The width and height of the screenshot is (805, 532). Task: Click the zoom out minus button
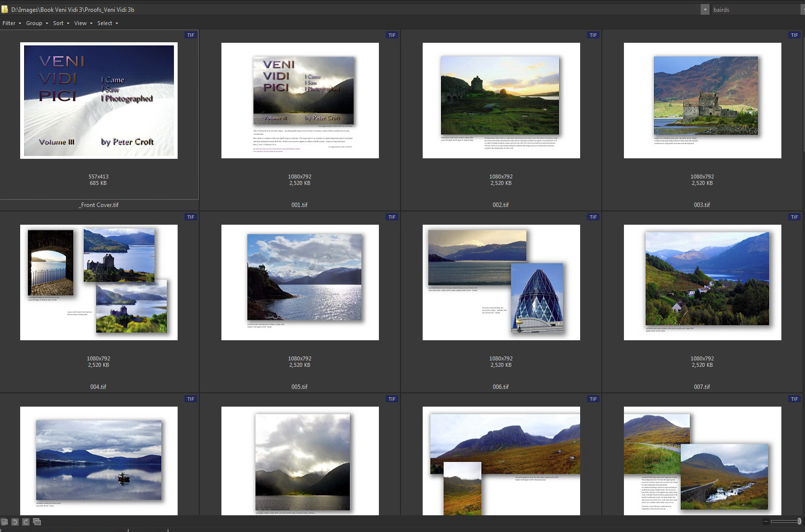(x=766, y=521)
